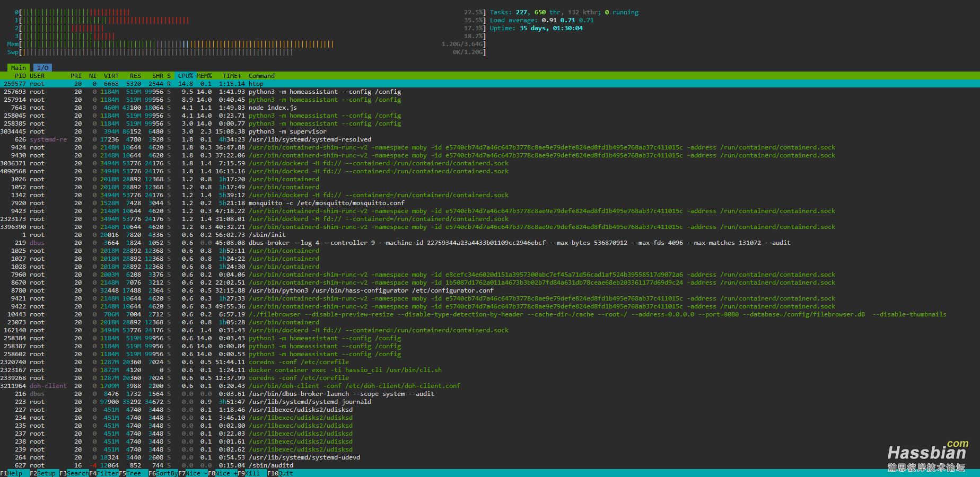Toggle F5 Tree view
The image size is (980, 477).
pos(130,473)
